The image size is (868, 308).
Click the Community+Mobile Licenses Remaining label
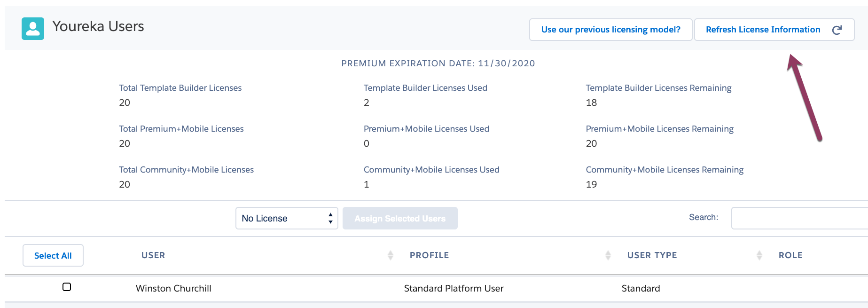(665, 170)
